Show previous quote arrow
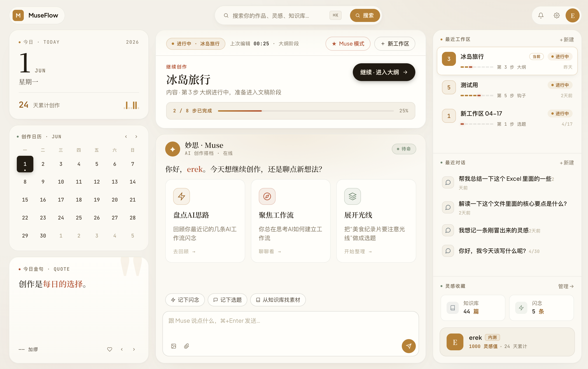The height and width of the screenshot is (369, 588). click(x=122, y=349)
